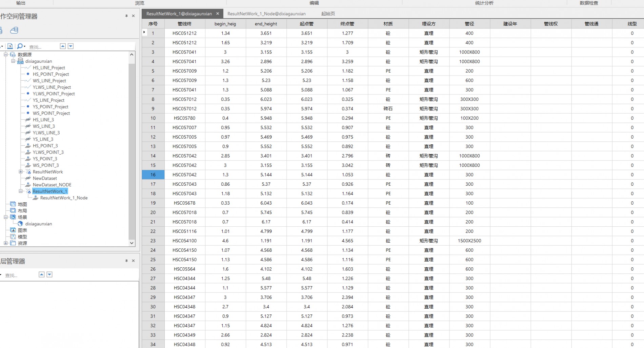644x348 pixels.
Task: Switch to ResultNetWork_1_Node@dixiagaunxian tab
Action: click(266, 14)
